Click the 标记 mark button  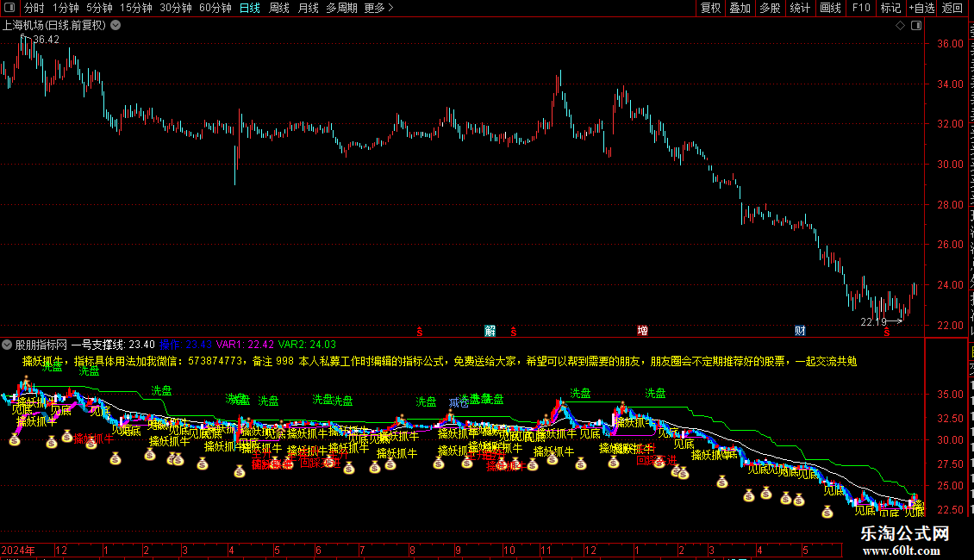coord(890,8)
